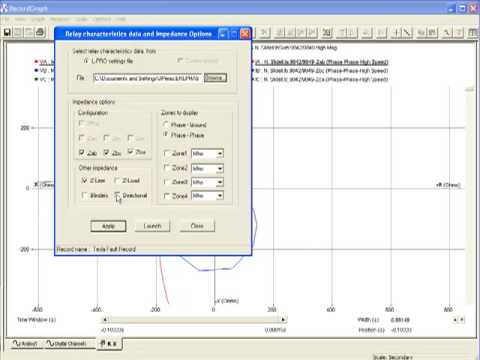This screenshot has height=360, width=480.
Task: Click the Apply button
Action: coord(108,226)
